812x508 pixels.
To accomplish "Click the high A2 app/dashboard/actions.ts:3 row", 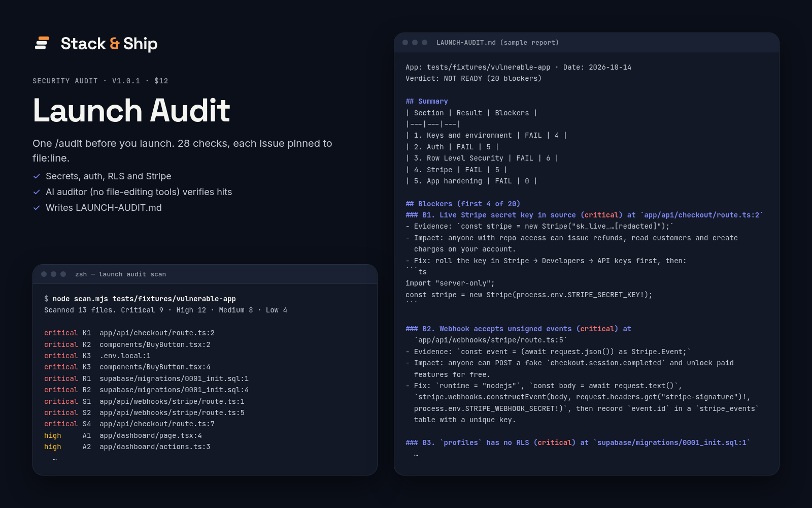I will point(127,447).
